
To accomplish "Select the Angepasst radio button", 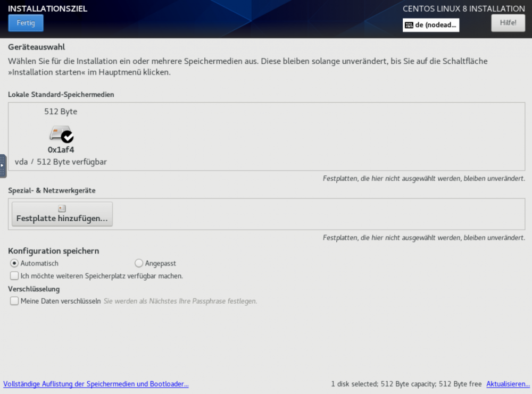I will [139, 263].
